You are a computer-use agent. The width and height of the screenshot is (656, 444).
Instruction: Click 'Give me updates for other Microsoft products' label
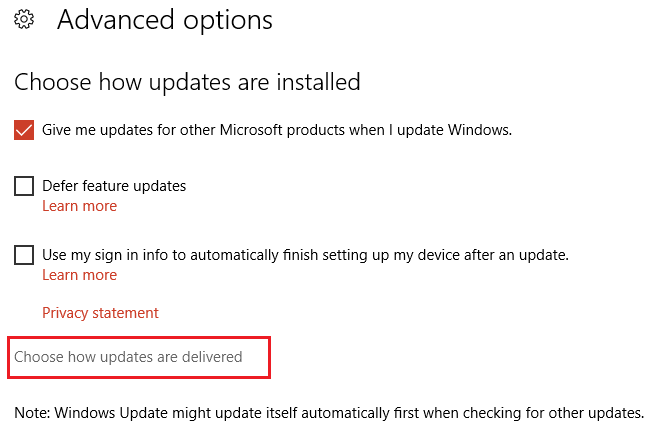[277, 130]
